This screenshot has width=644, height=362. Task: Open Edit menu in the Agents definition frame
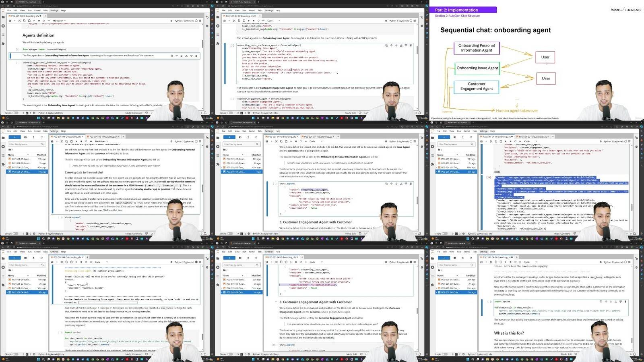click(x=15, y=10)
